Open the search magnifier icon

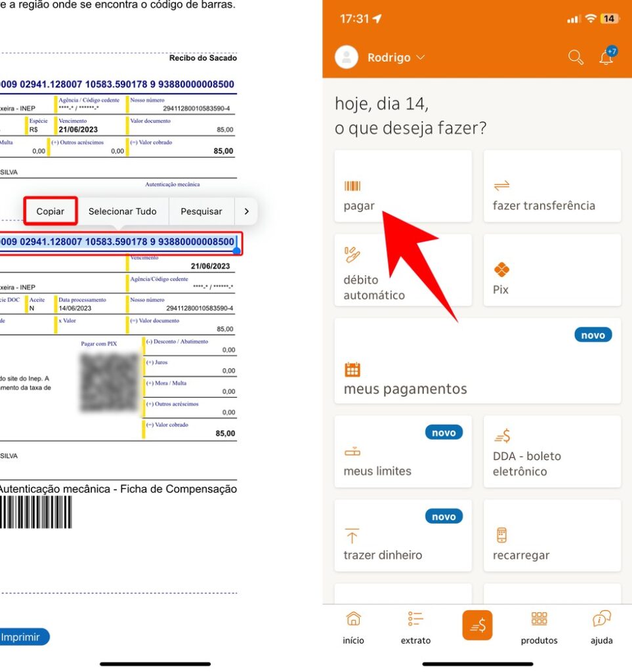pyautogui.click(x=576, y=57)
